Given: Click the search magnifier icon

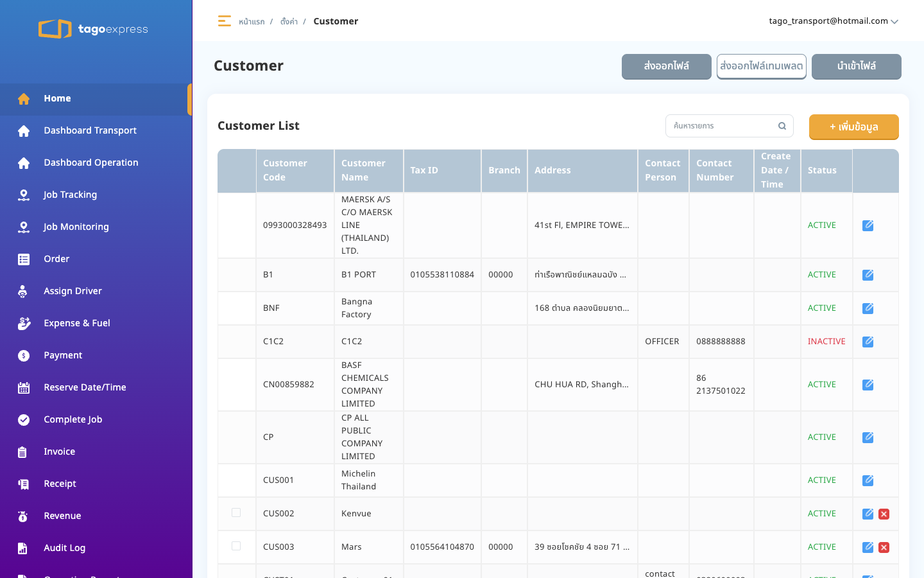Looking at the screenshot, I should coord(782,126).
